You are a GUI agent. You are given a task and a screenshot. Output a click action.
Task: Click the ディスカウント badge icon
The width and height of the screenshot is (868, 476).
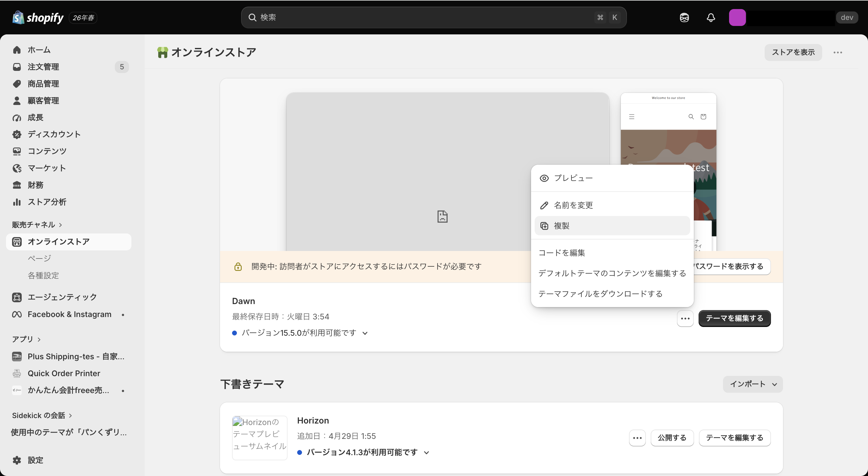pyautogui.click(x=17, y=134)
